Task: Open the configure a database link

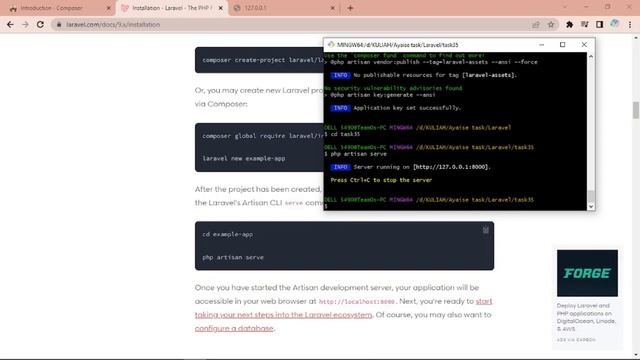Action: tap(234, 328)
